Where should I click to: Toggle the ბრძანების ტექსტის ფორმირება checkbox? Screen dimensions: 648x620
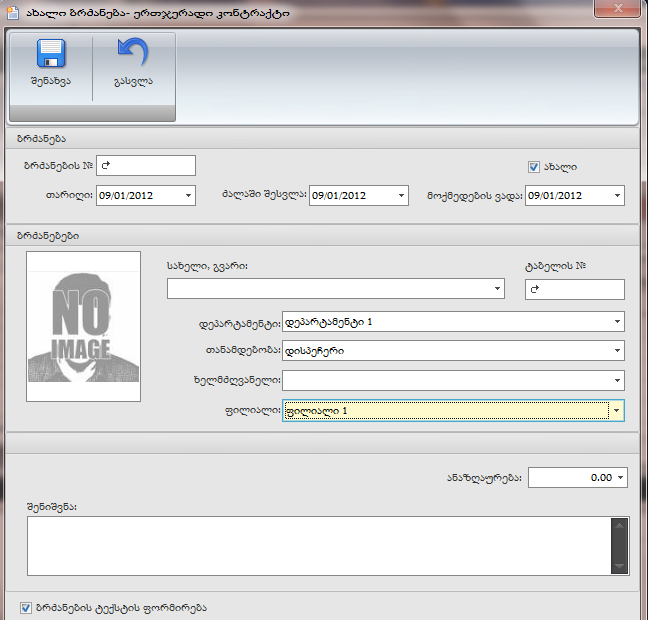click(26, 608)
